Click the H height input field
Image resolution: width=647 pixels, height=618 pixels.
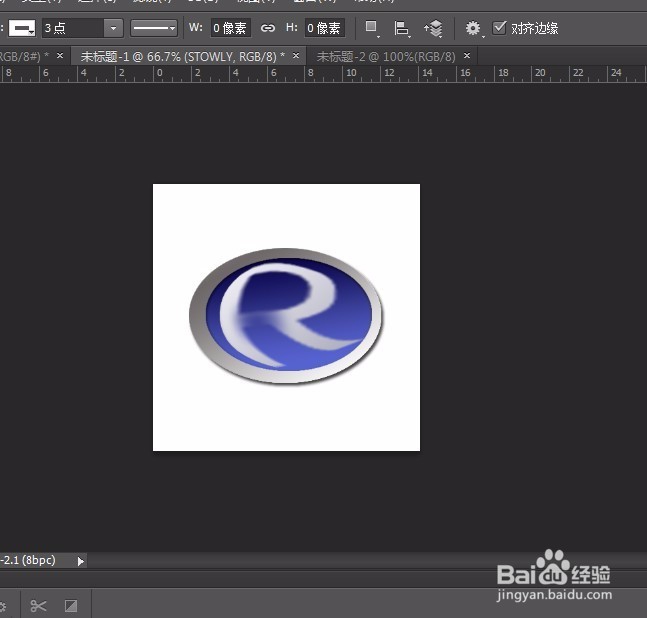pyautogui.click(x=325, y=28)
